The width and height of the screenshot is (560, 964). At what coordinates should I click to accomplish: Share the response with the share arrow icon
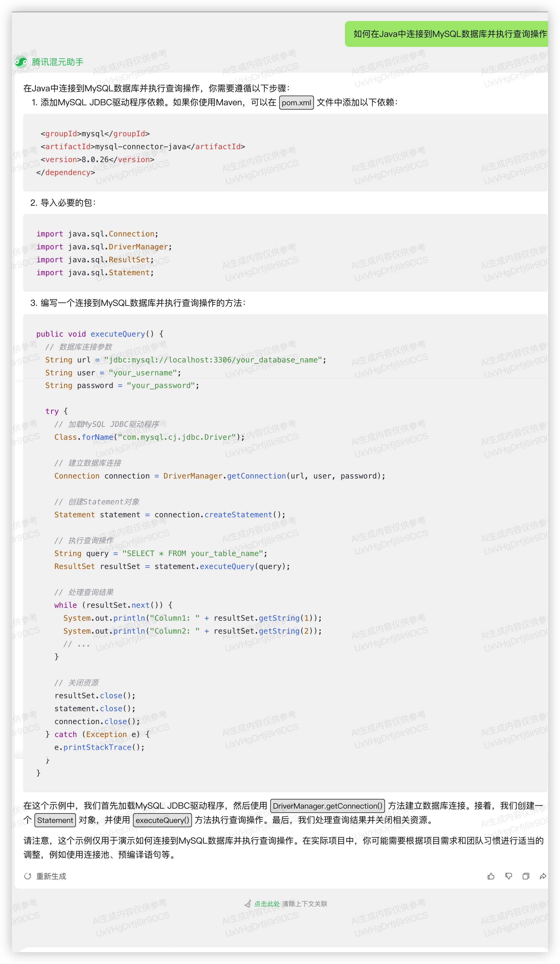(543, 876)
